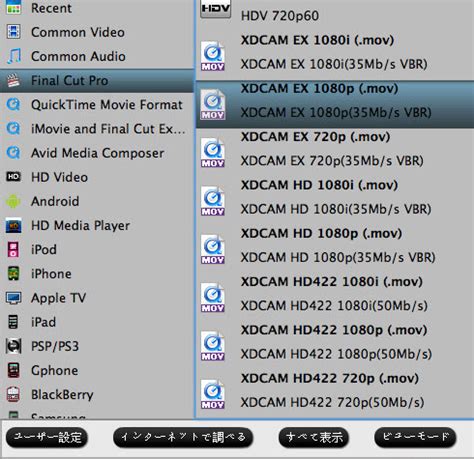Click the HDV 720p60 description text

pos(280,16)
